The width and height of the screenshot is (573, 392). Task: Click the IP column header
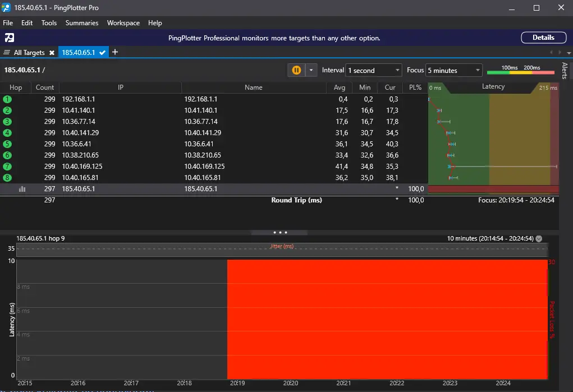pos(120,87)
